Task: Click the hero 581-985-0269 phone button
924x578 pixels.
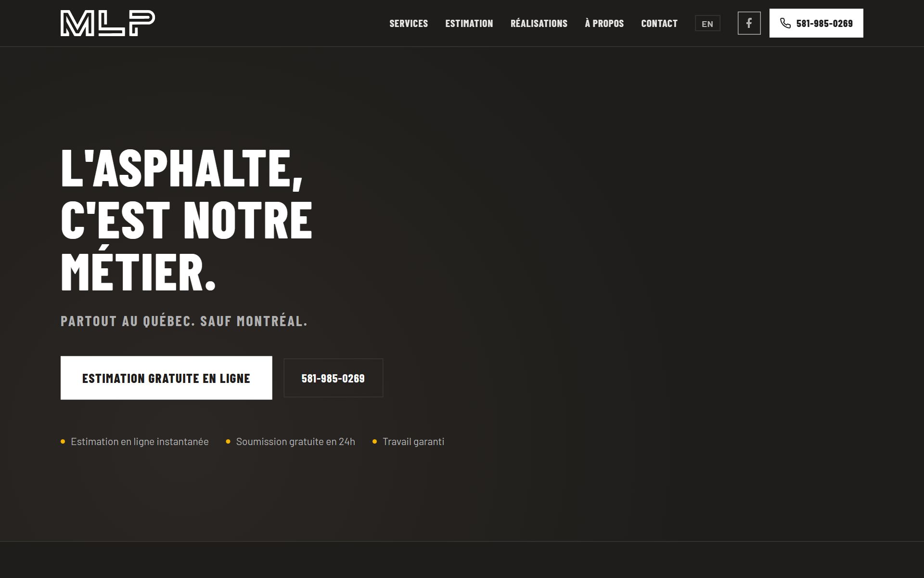Action: (333, 378)
